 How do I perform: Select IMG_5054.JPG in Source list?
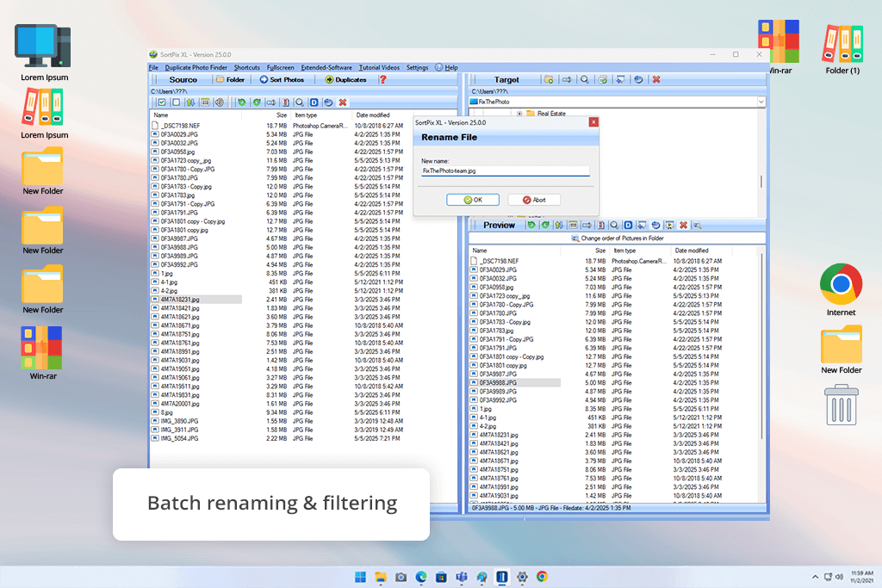pyautogui.click(x=179, y=438)
